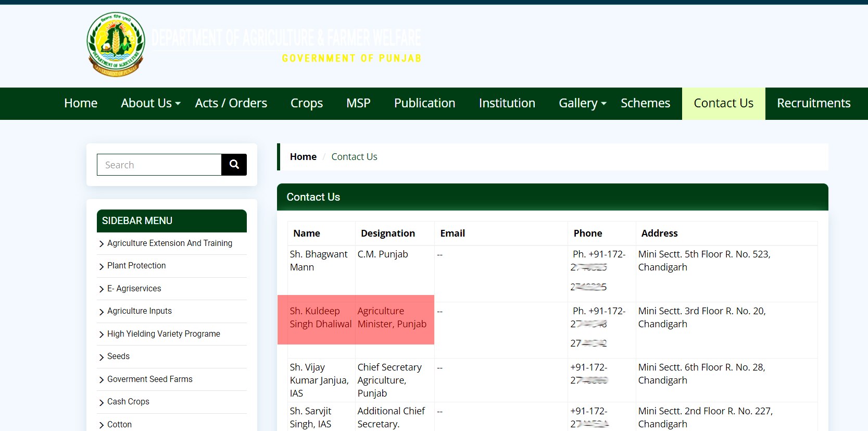This screenshot has width=868, height=431.
Task: Click the chevron beside Plant Protection
Action: tap(102, 266)
